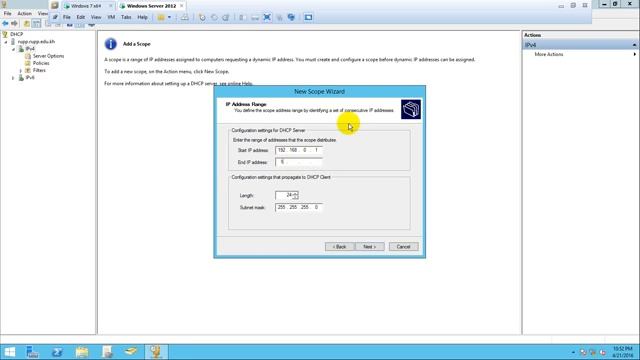Image resolution: width=640 pixels, height=360 pixels.
Task: Click the VMware home library icon
Action: (x=54, y=6)
